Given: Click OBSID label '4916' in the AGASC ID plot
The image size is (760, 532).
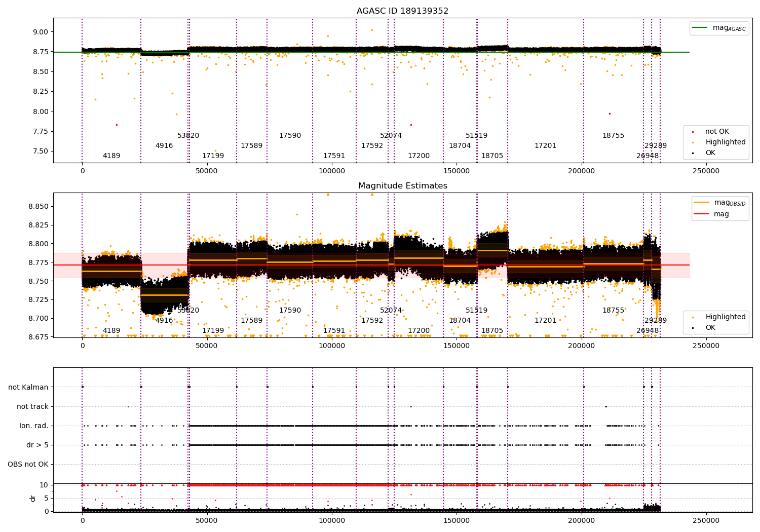Looking at the screenshot, I should [x=164, y=146].
